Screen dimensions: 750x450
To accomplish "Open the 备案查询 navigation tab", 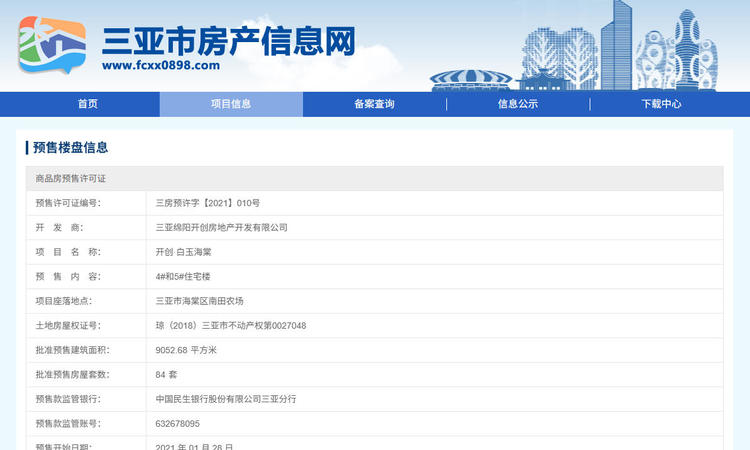I will pyautogui.click(x=375, y=104).
